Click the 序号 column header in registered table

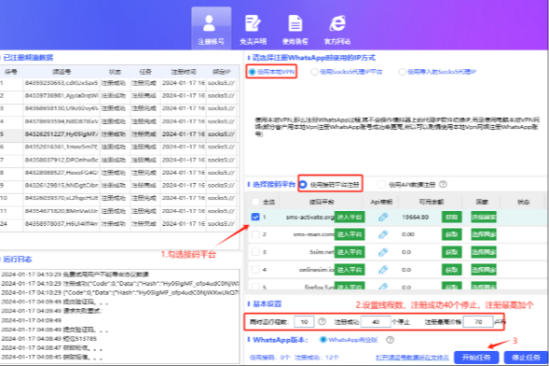coord(11,72)
